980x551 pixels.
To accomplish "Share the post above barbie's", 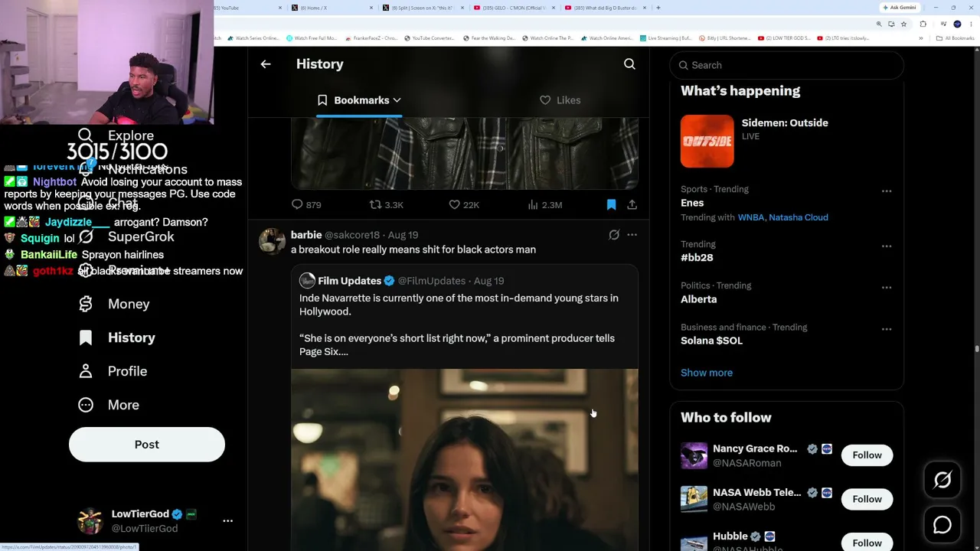I will (632, 205).
